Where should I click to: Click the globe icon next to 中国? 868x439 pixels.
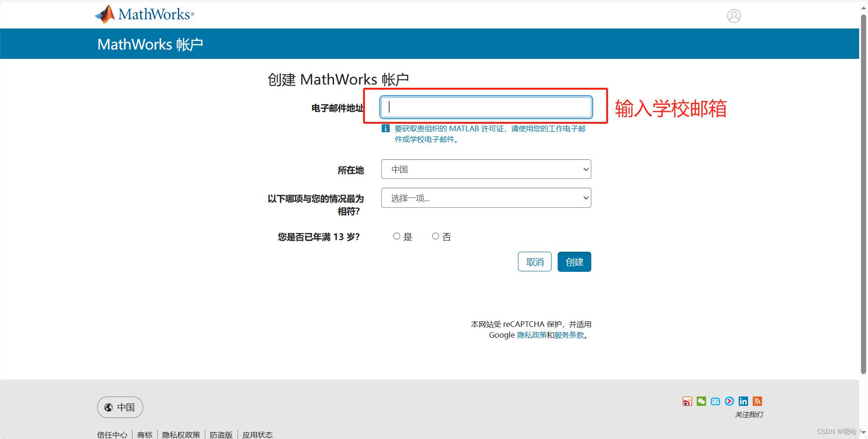point(108,407)
